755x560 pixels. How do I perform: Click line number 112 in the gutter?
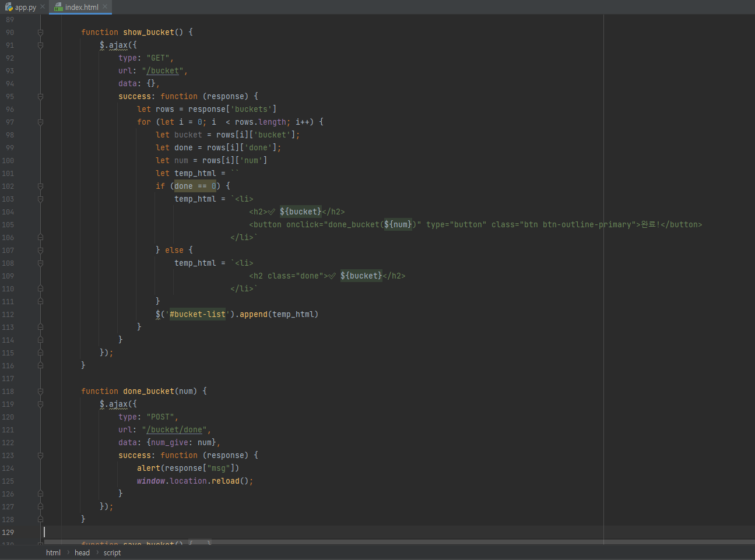tap(8, 314)
